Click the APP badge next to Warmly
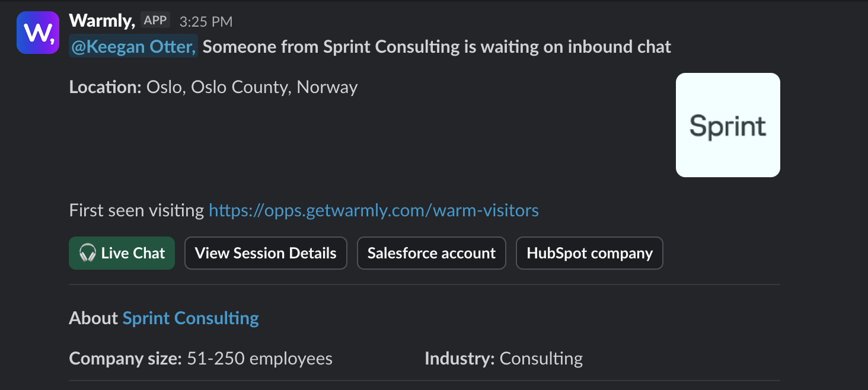 tap(155, 20)
